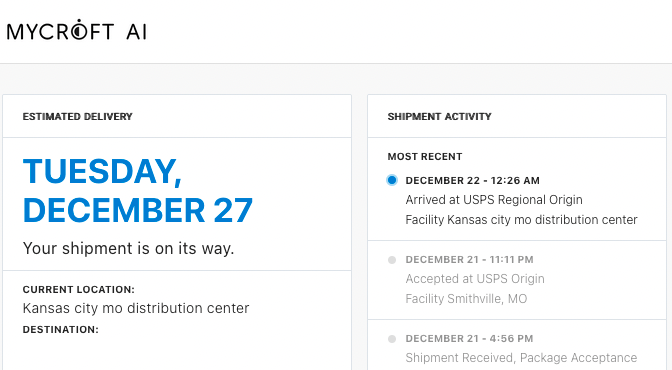
Task: Click the Mycroft AI logo
Action: (x=77, y=31)
